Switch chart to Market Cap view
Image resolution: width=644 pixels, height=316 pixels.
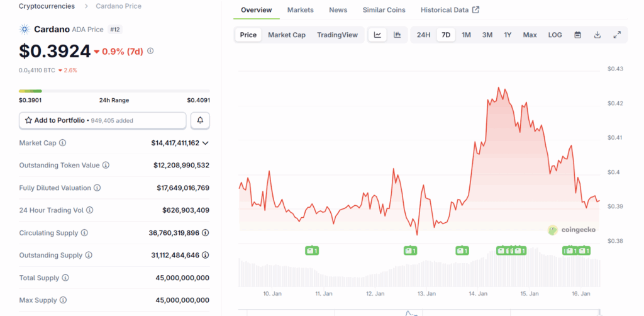(287, 35)
